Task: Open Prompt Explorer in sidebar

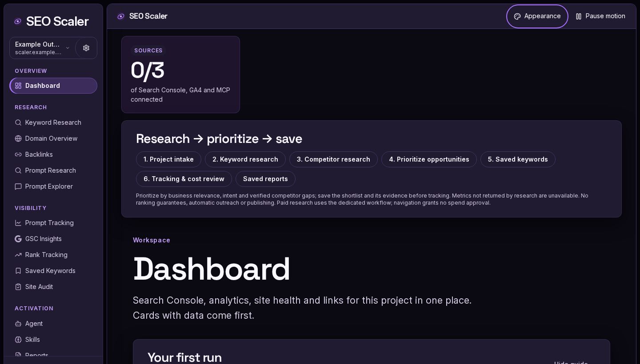Action: point(53,186)
